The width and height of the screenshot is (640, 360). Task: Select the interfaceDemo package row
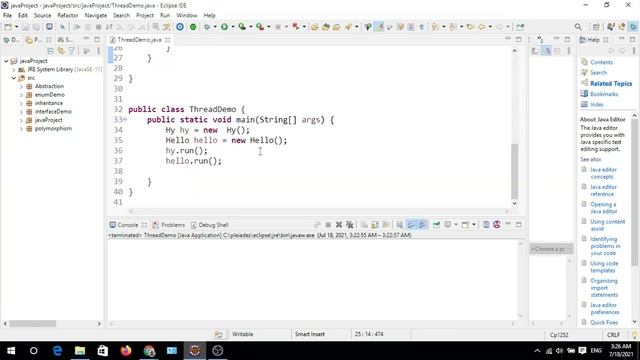pos(53,111)
